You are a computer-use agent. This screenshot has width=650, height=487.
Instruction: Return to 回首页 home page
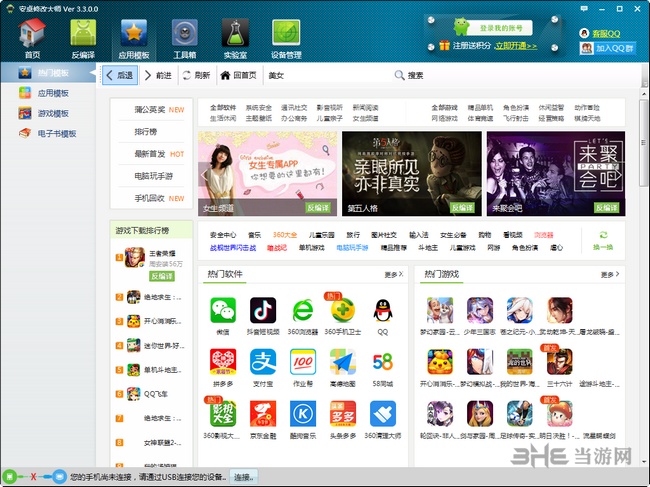[x=239, y=75]
